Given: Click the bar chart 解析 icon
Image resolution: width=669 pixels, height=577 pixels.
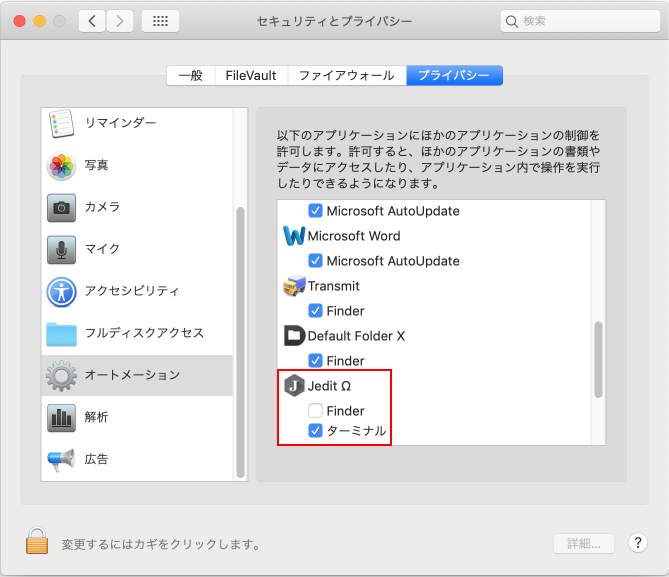Looking at the screenshot, I should (x=61, y=417).
